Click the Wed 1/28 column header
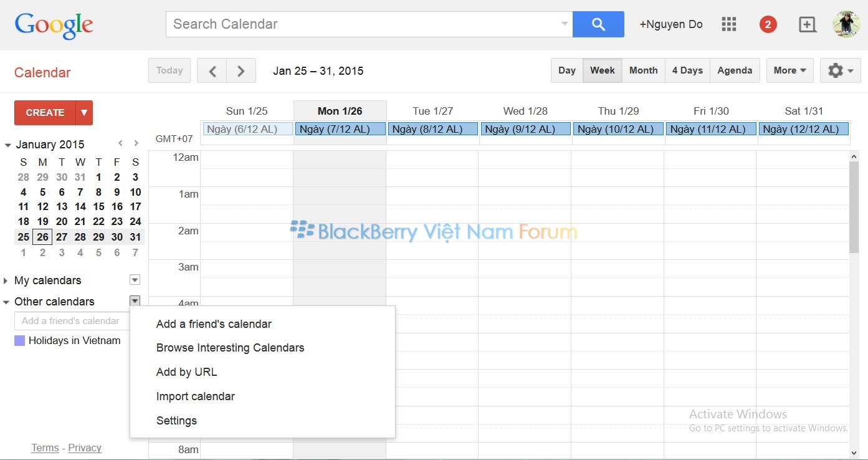This screenshot has height=460, width=868. click(525, 111)
